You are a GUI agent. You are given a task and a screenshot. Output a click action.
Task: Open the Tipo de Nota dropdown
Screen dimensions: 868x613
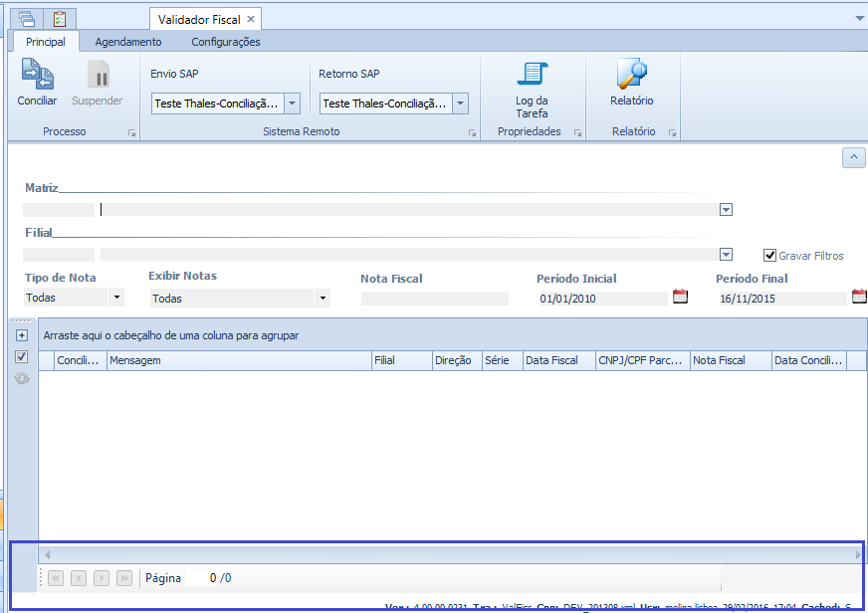click(x=116, y=298)
